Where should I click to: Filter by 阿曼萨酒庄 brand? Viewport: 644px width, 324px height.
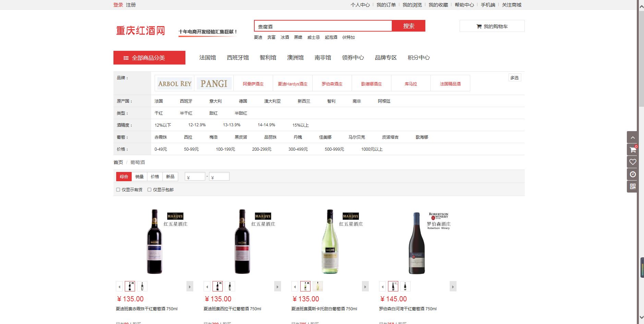[253, 84]
